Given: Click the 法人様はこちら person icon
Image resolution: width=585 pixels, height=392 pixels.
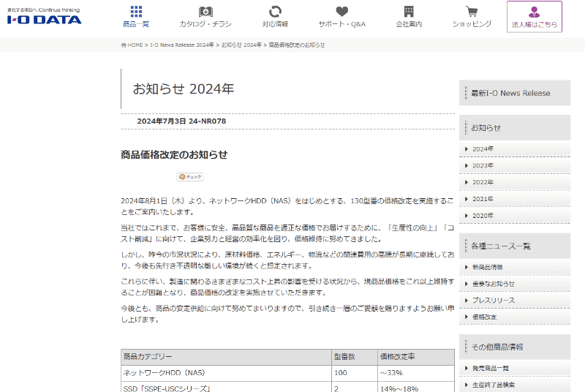Looking at the screenshot, I should pyautogui.click(x=535, y=12).
